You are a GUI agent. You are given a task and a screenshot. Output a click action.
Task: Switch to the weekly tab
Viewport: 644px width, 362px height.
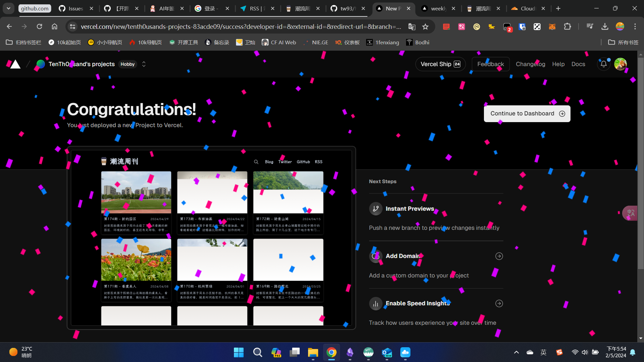coord(438,9)
